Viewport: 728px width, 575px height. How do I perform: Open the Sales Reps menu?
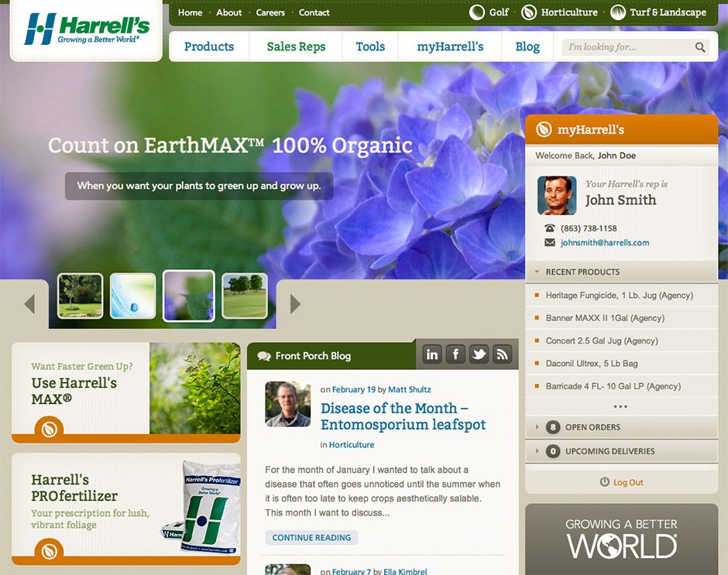pyautogui.click(x=296, y=46)
